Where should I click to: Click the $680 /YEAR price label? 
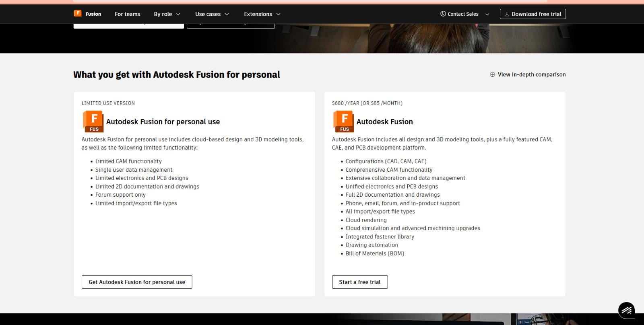click(x=367, y=103)
